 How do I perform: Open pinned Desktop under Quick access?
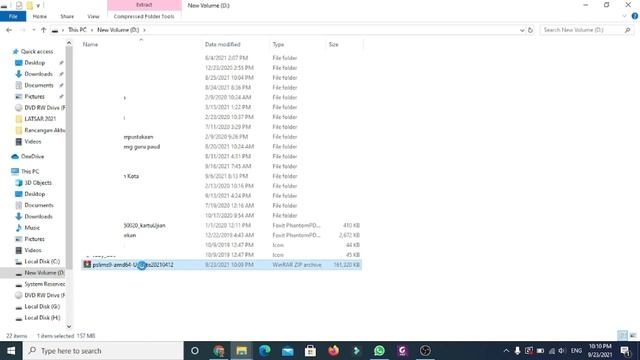coord(35,62)
